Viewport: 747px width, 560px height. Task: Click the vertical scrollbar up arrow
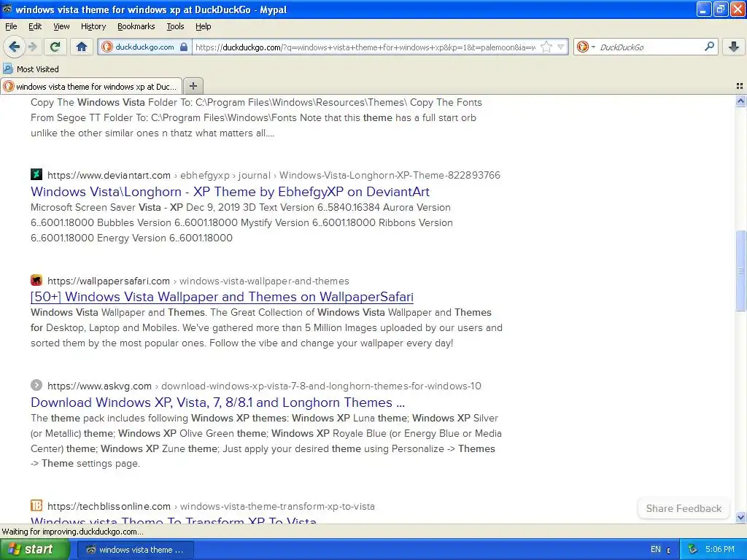tap(740, 101)
